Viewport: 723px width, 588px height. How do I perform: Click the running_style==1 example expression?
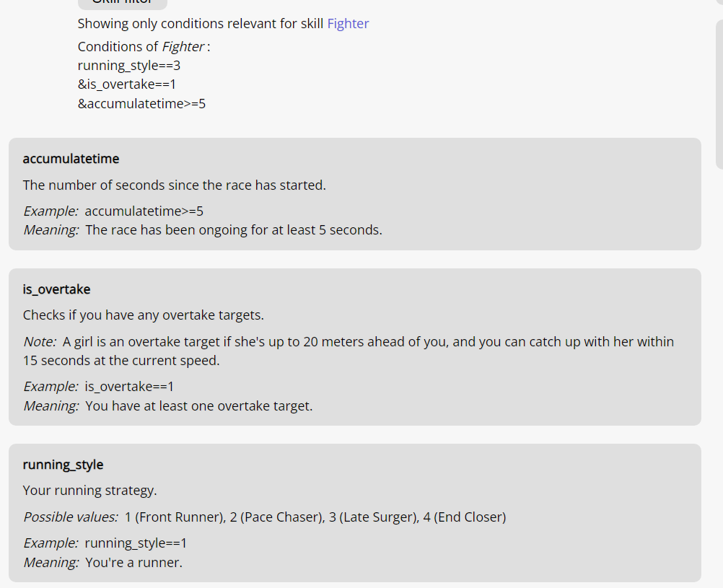[x=136, y=543]
